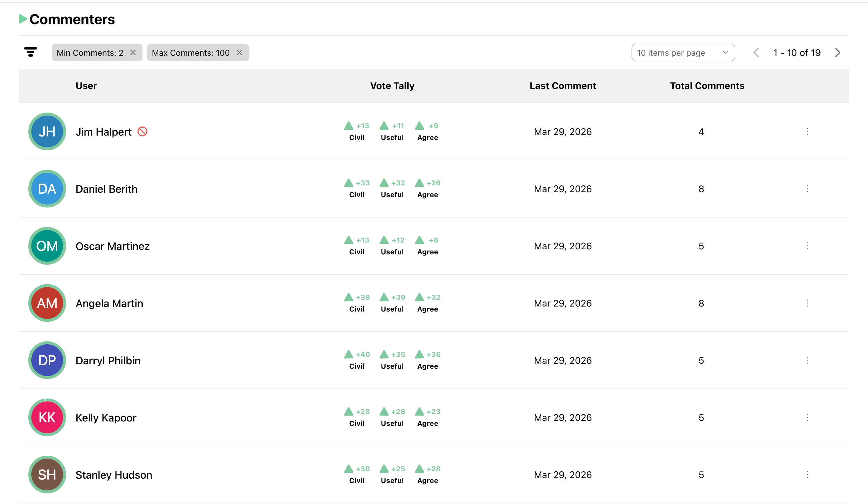The width and height of the screenshot is (868, 504).
Task: Go to the next page of commenters
Action: 837,53
